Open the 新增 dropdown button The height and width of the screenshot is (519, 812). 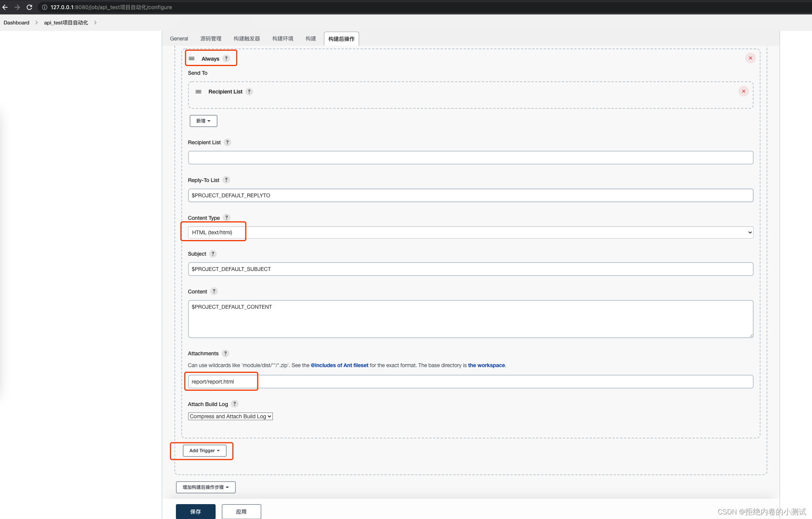click(x=203, y=121)
